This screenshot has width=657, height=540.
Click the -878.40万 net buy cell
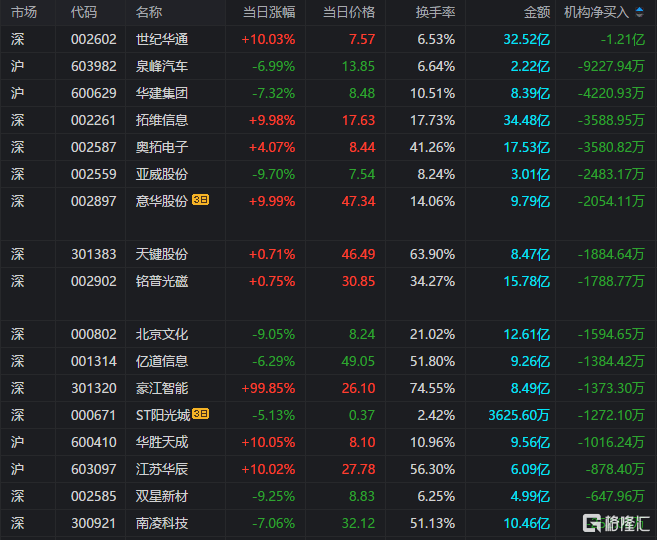615,469
